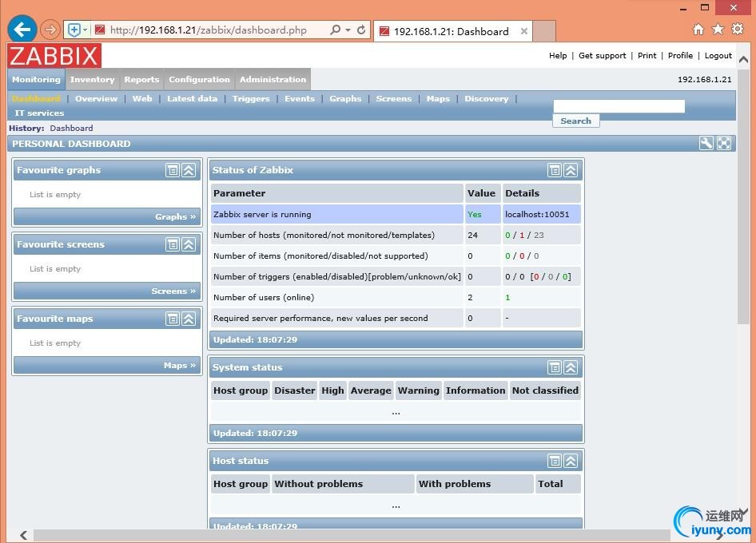The image size is (756, 543).
Task: Click the browser address bar URL
Action: (x=209, y=30)
